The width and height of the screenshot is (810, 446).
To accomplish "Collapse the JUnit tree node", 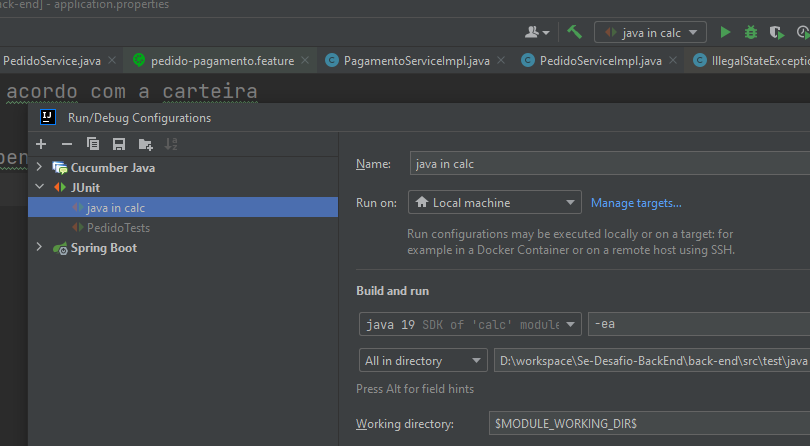I will (39, 187).
